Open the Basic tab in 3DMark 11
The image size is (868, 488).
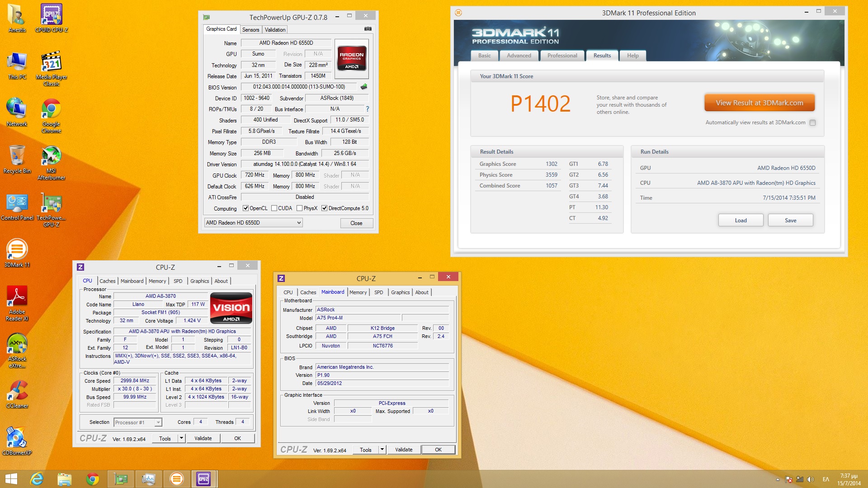pos(484,56)
